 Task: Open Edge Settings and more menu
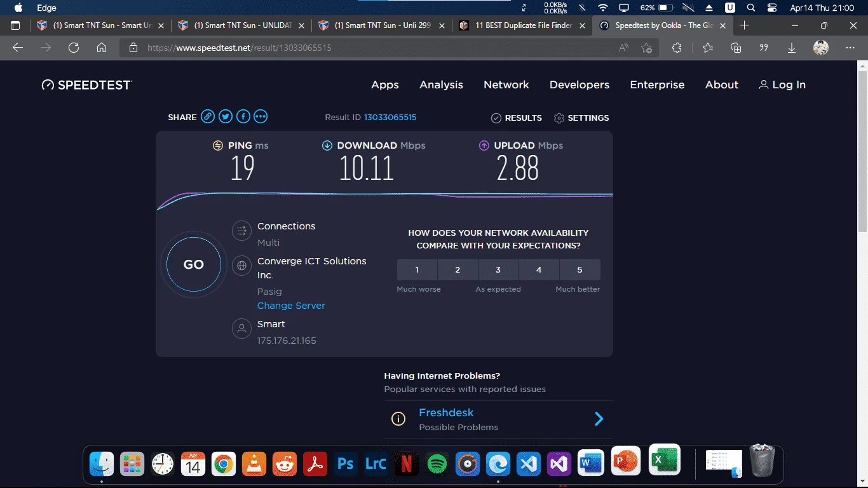point(850,48)
